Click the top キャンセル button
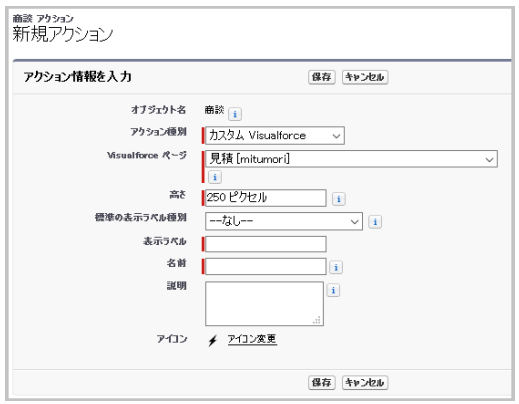This screenshot has height=404, width=519. (x=365, y=77)
